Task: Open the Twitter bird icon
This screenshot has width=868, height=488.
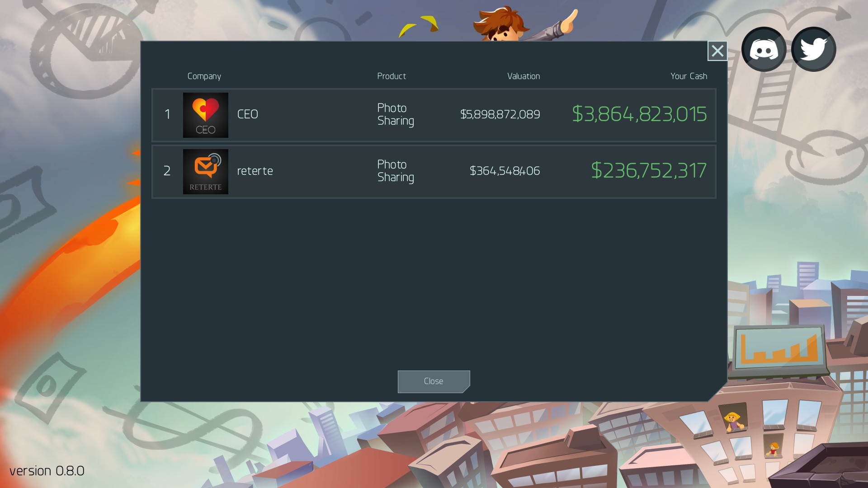Action: click(x=813, y=49)
